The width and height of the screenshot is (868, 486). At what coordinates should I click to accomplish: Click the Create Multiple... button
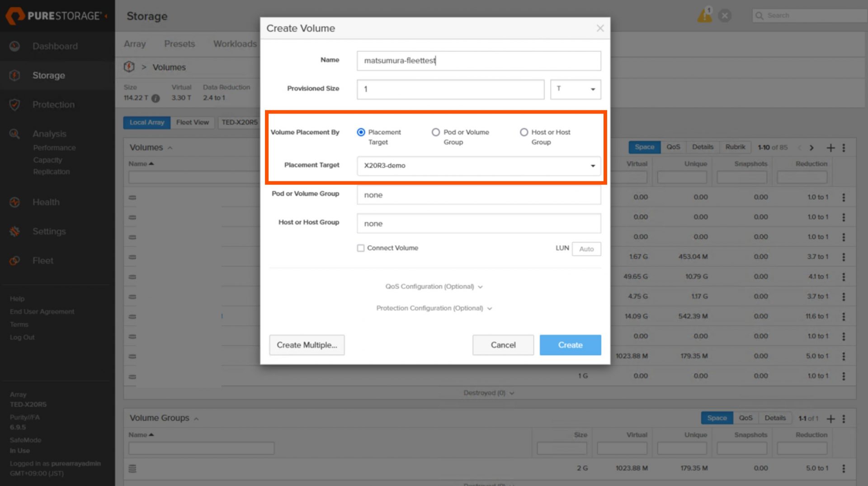(x=307, y=345)
